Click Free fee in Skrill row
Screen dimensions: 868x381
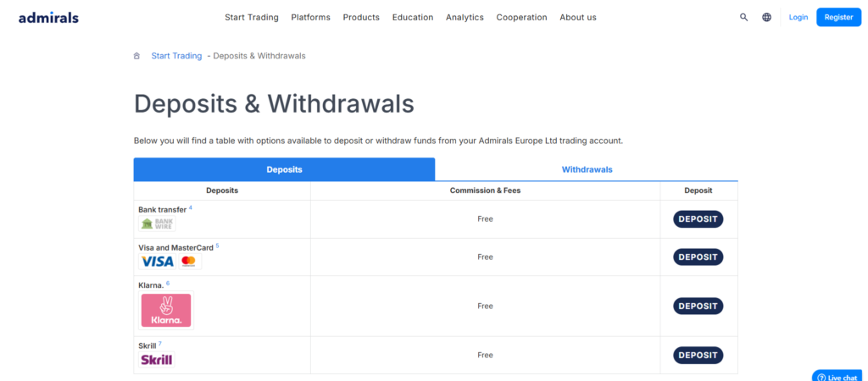(485, 355)
